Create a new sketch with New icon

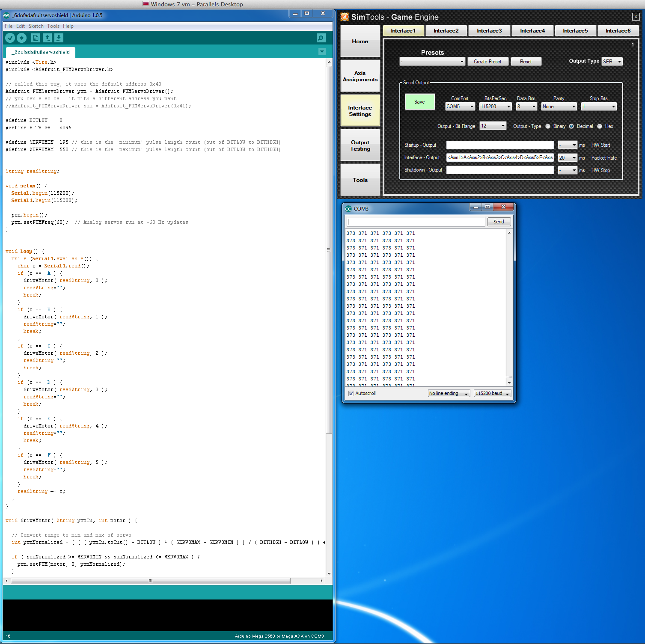tap(36, 38)
